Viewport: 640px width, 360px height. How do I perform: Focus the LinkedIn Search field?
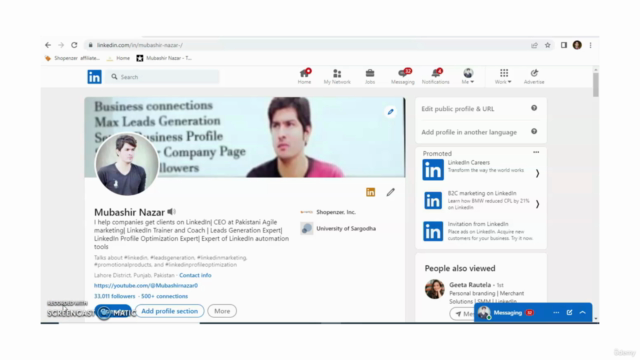(x=163, y=77)
